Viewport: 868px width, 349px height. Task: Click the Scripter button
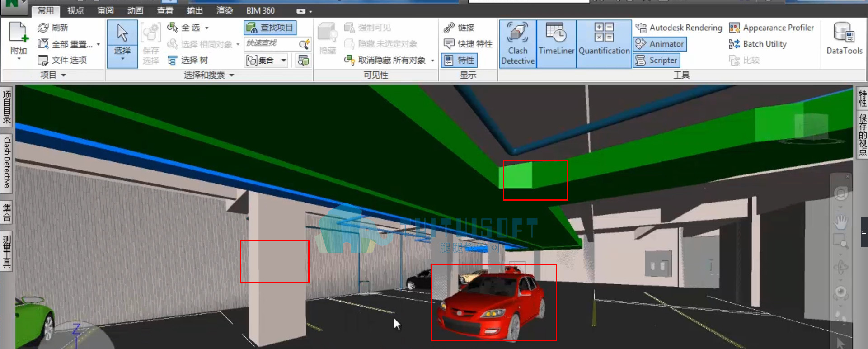coord(656,60)
